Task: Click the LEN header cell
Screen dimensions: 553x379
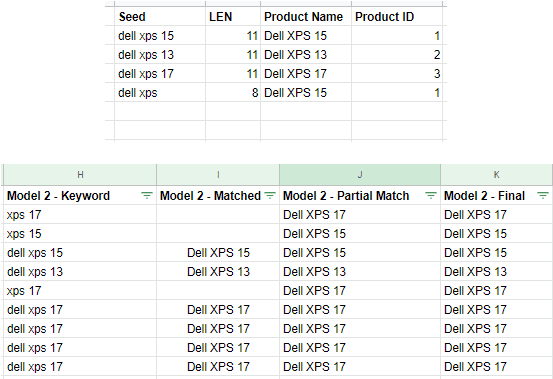Action: 233,17
